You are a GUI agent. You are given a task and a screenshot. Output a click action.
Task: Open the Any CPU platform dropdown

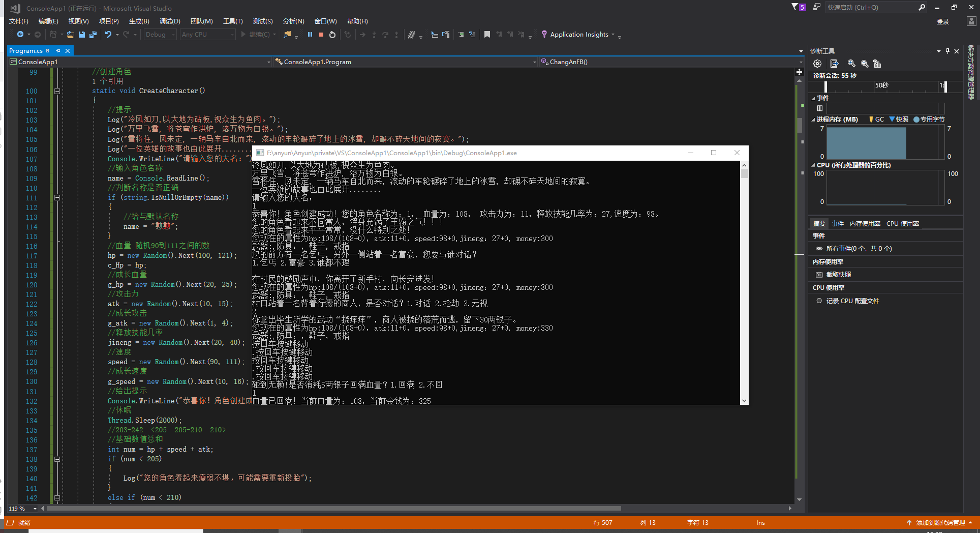(207, 35)
